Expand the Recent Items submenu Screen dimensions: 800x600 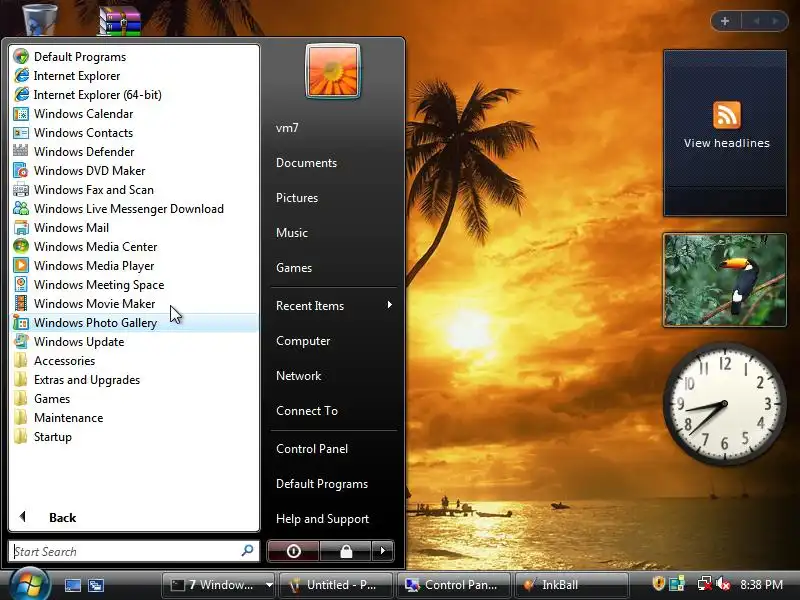click(x=334, y=306)
